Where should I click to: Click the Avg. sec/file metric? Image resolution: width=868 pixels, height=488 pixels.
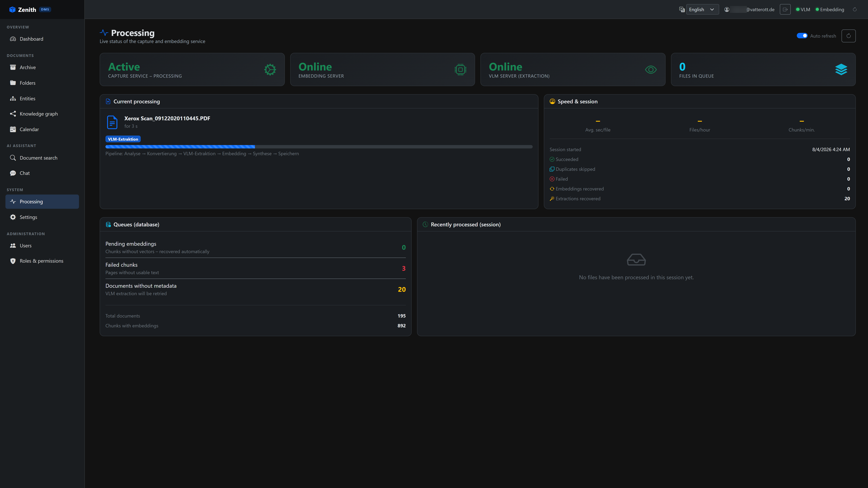[x=598, y=125]
